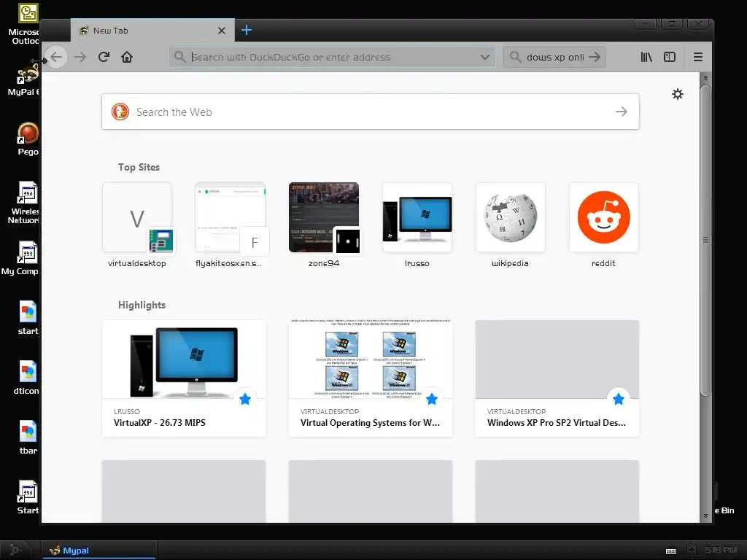Open the VirtualXP - 26.73 MIPS highlight
Screen dimensions: 747x560
click(x=183, y=378)
